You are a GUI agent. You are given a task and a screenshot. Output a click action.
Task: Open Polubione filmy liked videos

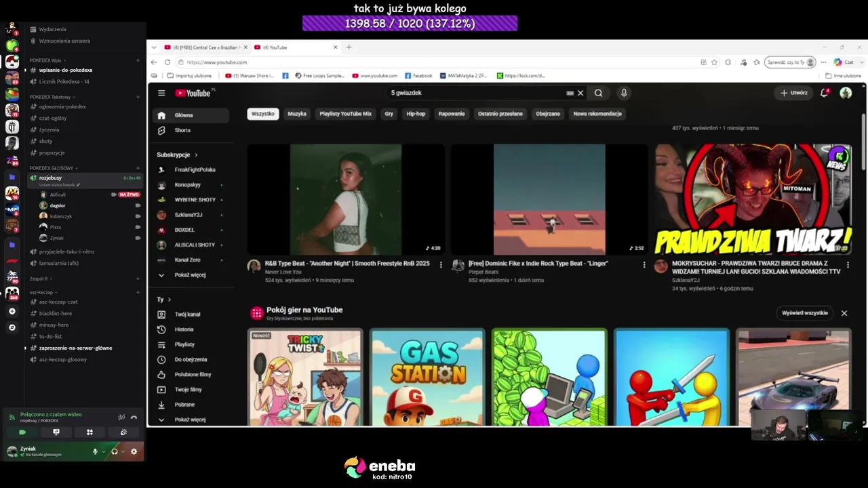click(x=190, y=374)
